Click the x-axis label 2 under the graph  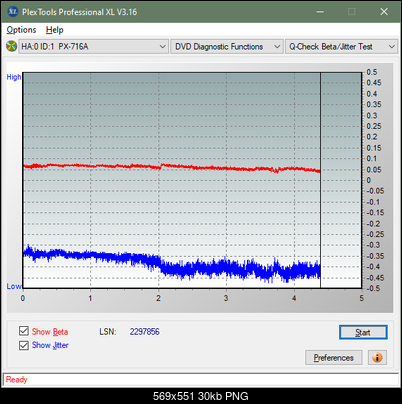[158, 298]
